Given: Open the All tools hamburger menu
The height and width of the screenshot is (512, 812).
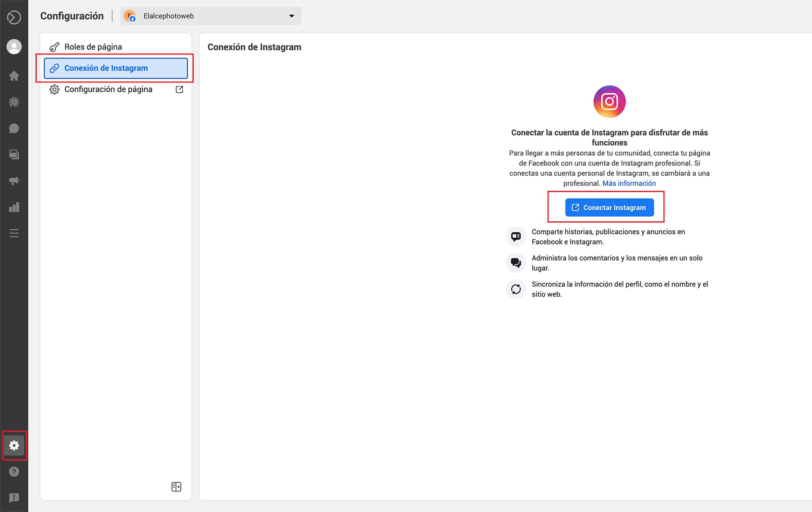Looking at the screenshot, I should pos(14,233).
